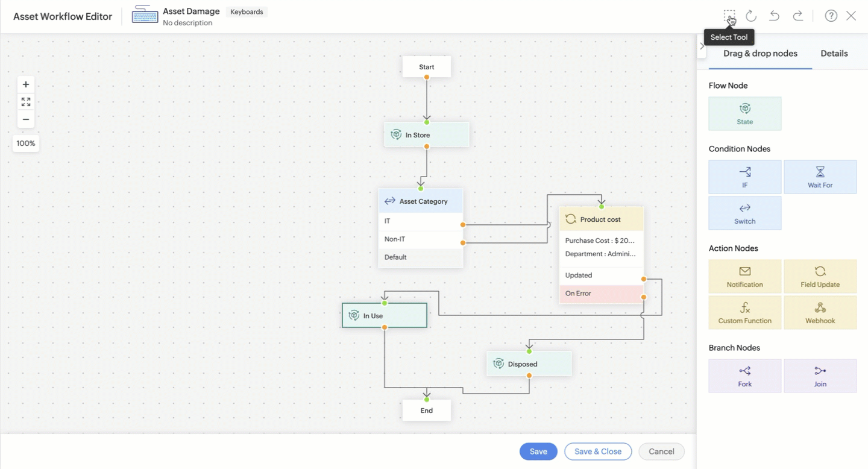Open the Drag & drop nodes tab
Viewport: 868px width, 469px height.
tap(760, 54)
